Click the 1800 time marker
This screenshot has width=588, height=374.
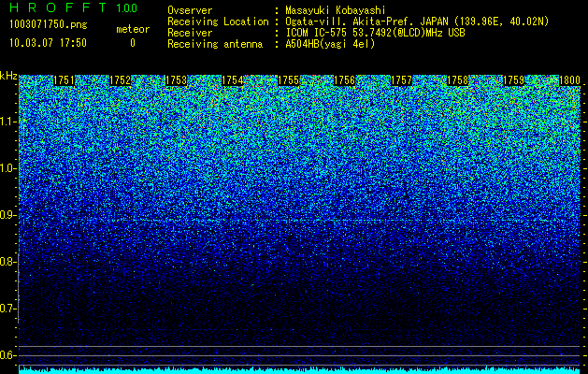(x=570, y=80)
